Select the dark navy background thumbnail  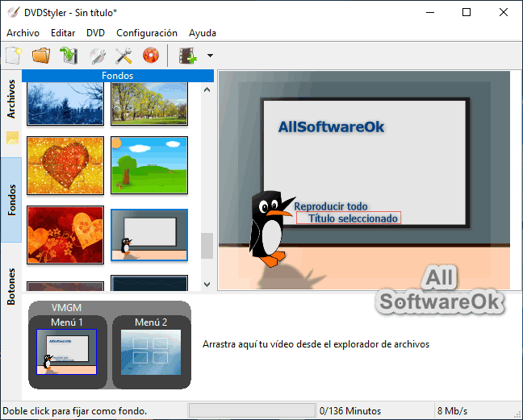(x=149, y=283)
